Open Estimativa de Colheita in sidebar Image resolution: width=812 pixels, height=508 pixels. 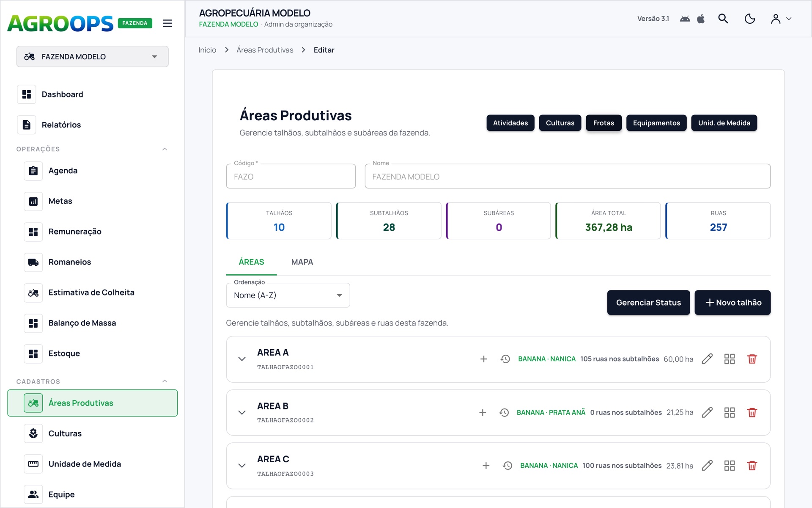pyautogui.click(x=91, y=293)
